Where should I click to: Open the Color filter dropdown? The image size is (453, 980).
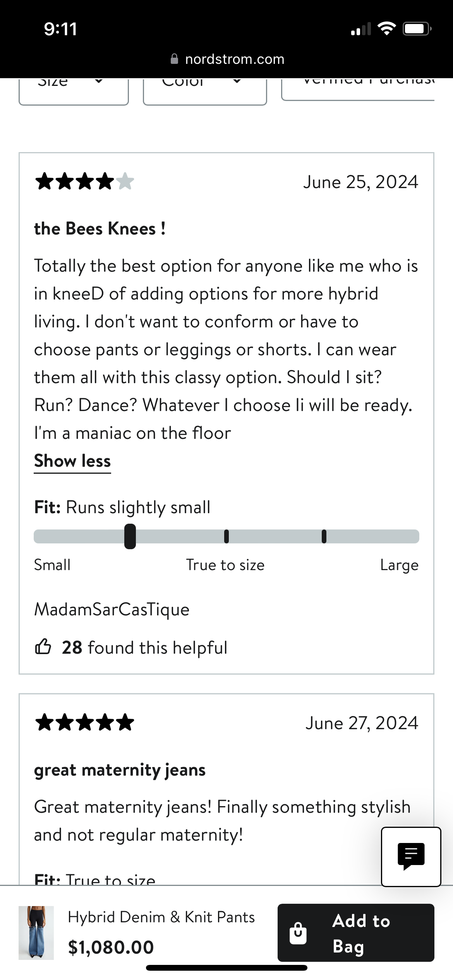205,90
